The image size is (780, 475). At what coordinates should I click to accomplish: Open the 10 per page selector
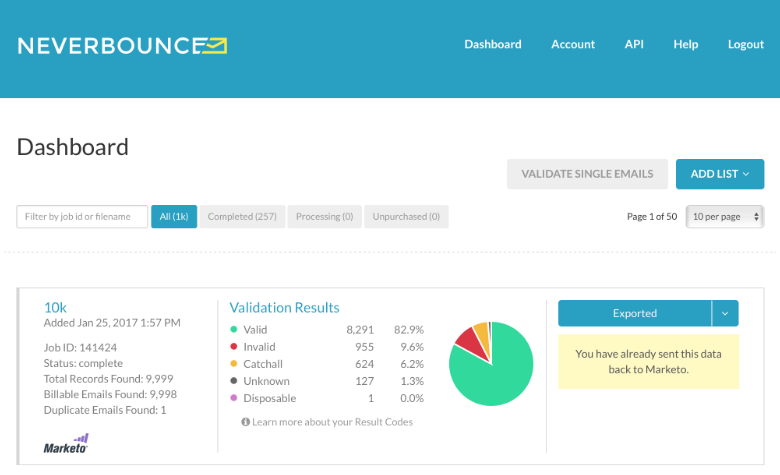tap(725, 216)
